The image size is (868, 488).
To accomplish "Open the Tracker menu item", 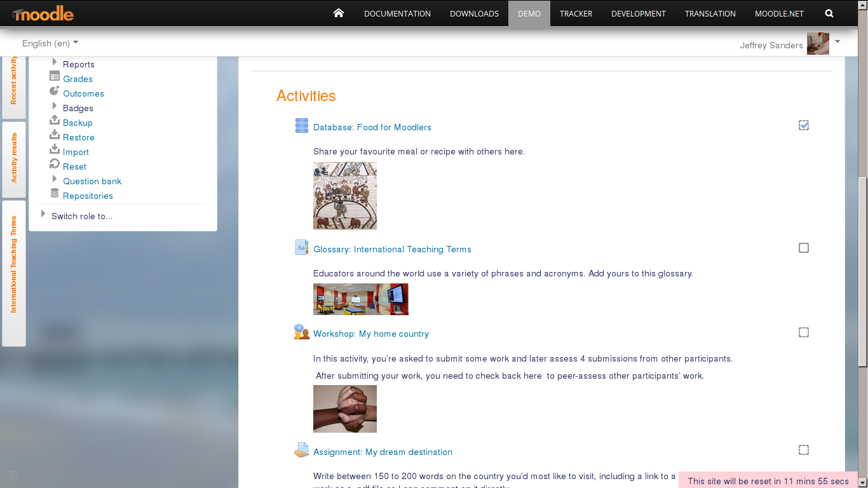I will [x=576, y=13].
